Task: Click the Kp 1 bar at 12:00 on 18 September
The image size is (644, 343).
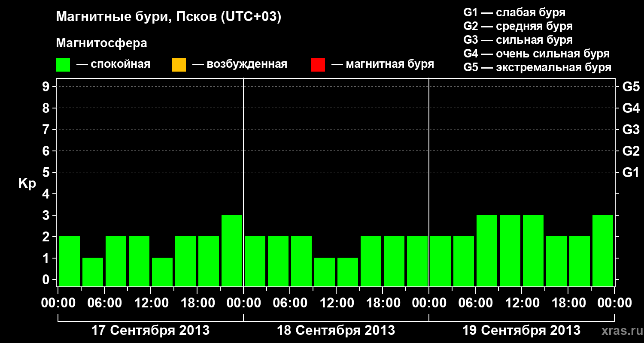Action: coord(348,272)
